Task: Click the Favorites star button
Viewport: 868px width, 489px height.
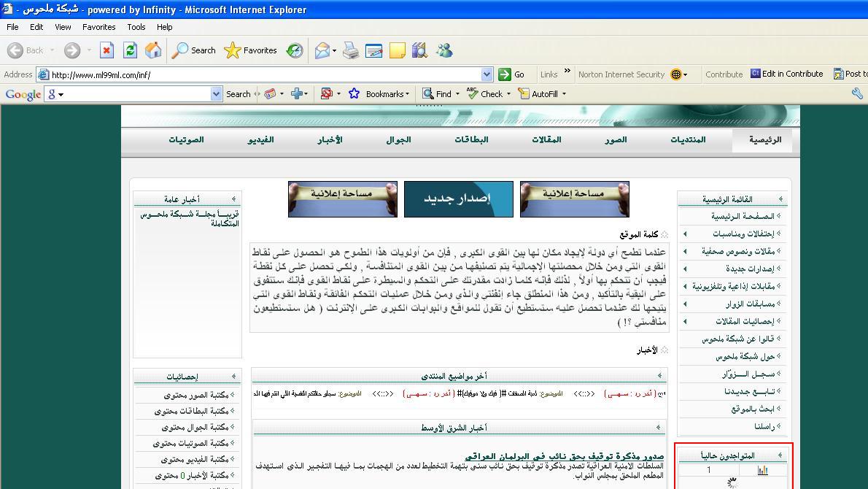Action: [251, 50]
